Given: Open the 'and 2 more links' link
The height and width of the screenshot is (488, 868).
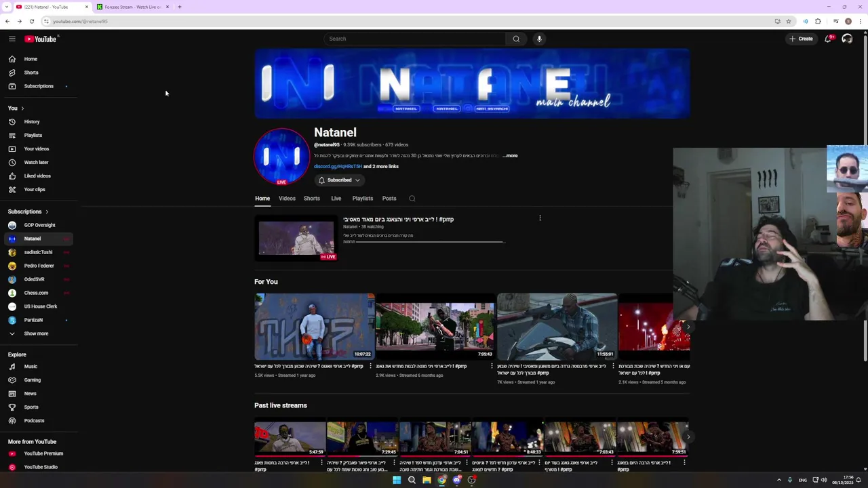Looking at the screenshot, I should (381, 167).
